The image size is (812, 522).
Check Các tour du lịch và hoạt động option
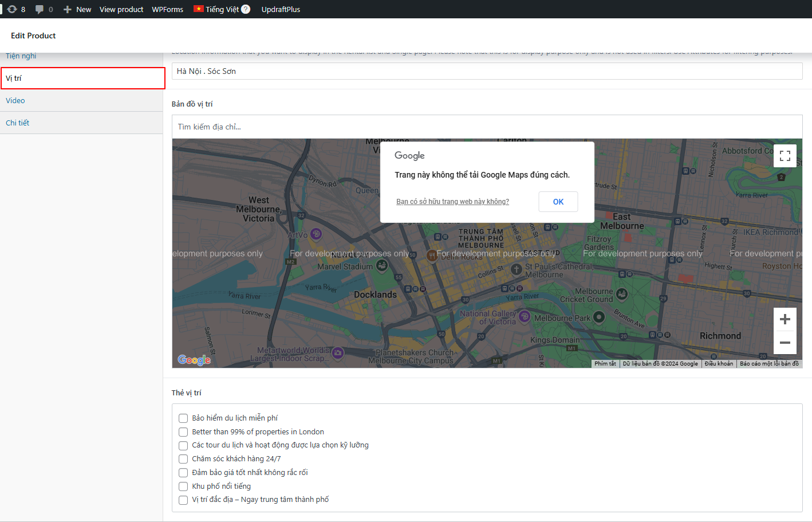pyautogui.click(x=183, y=446)
